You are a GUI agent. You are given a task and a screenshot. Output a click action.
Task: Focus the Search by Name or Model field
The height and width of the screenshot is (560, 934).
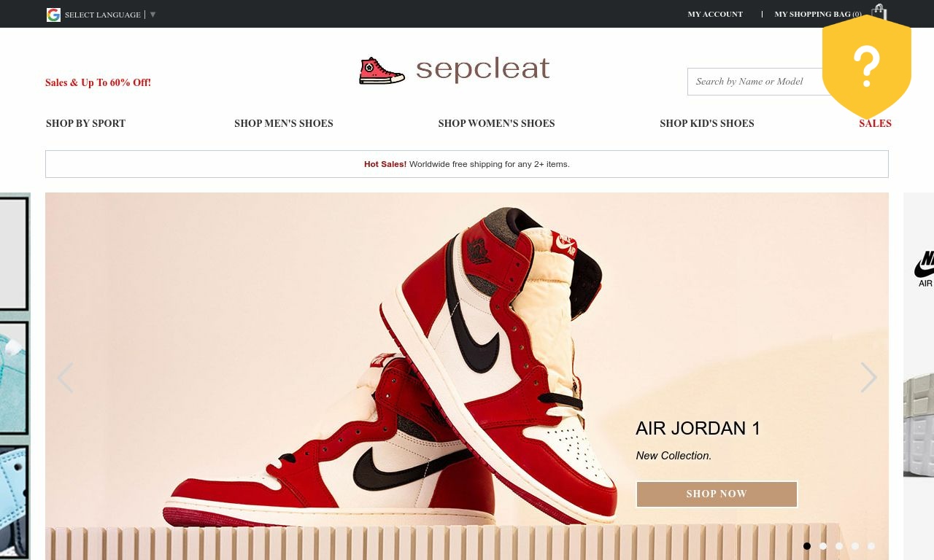click(x=755, y=82)
